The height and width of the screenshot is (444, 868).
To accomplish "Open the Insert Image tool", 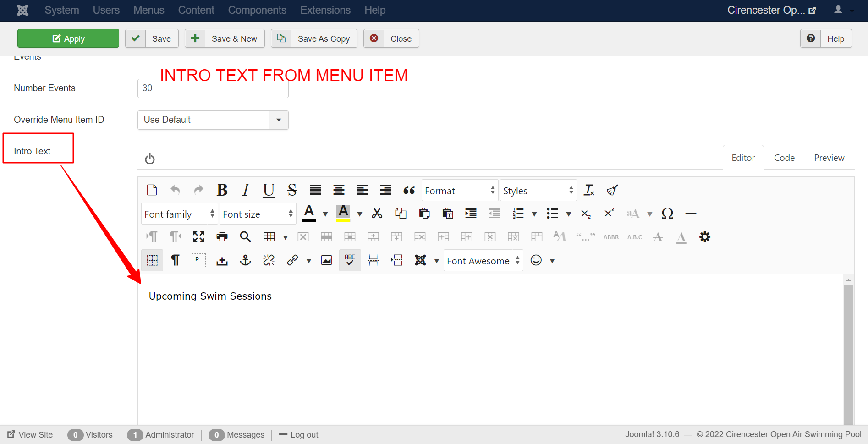I will click(x=326, y=260).
